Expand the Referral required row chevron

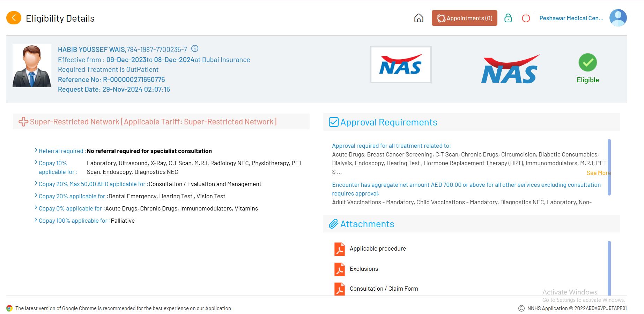click(x=36, y=151)
